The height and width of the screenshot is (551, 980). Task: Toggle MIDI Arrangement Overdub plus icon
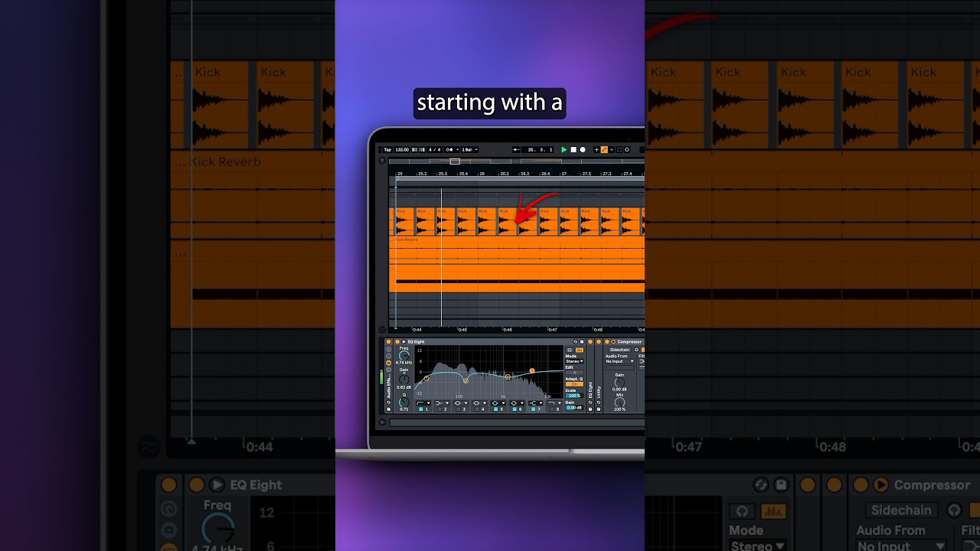click(596, 150)
